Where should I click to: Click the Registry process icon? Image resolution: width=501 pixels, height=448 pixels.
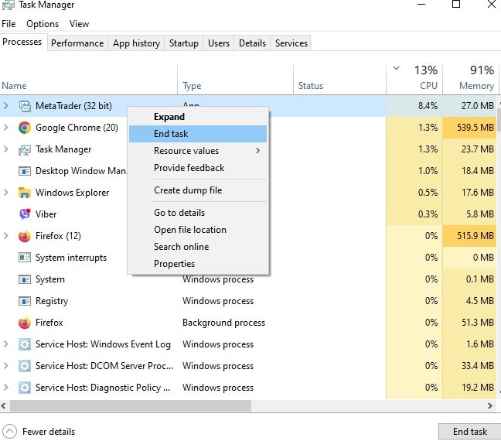coord(25,301)
